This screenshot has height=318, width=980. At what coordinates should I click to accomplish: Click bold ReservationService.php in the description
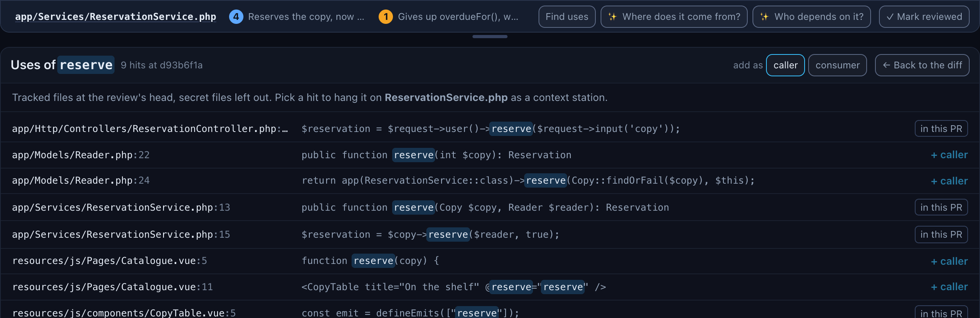click(x=446, y=97)
